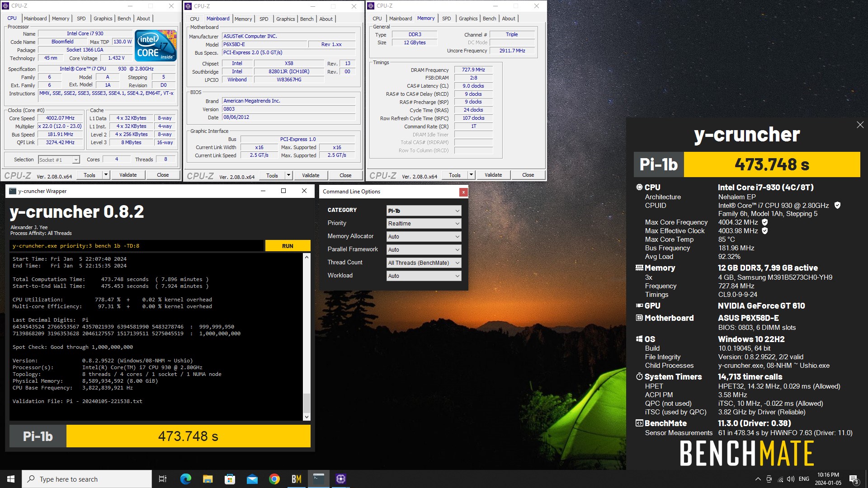Open Tools arrow in CPU-Z CPU window
This screenshot has width=868, height=488.
pos(106,175)
